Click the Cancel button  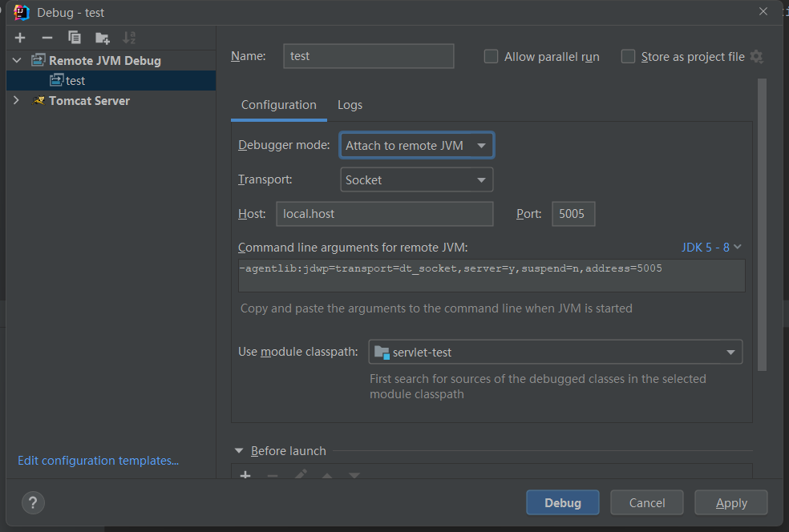tap(646, 502)
